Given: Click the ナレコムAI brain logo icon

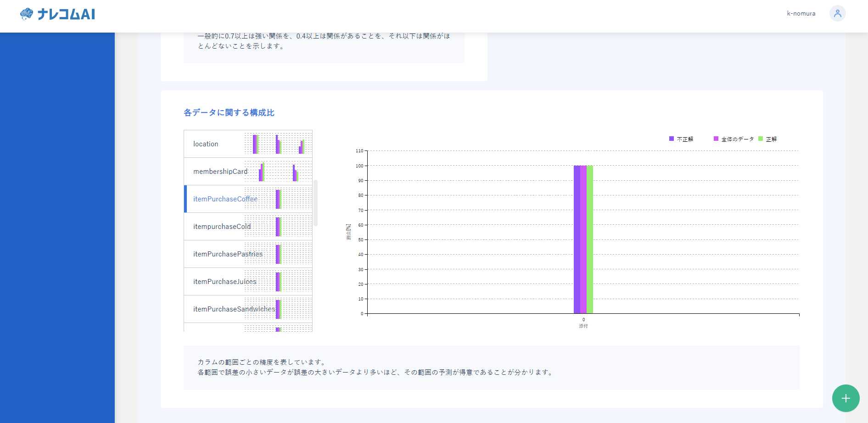Looking at the screenshot, I should tap(26, 14).
